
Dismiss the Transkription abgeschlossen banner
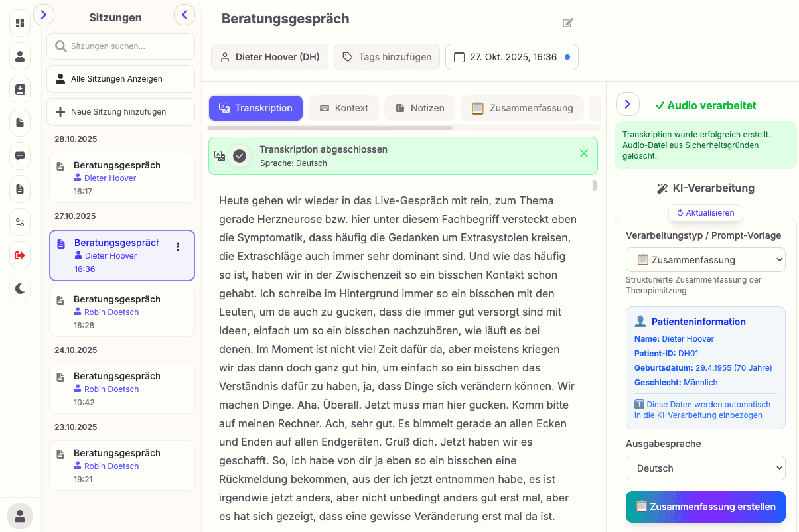point(584,153)
